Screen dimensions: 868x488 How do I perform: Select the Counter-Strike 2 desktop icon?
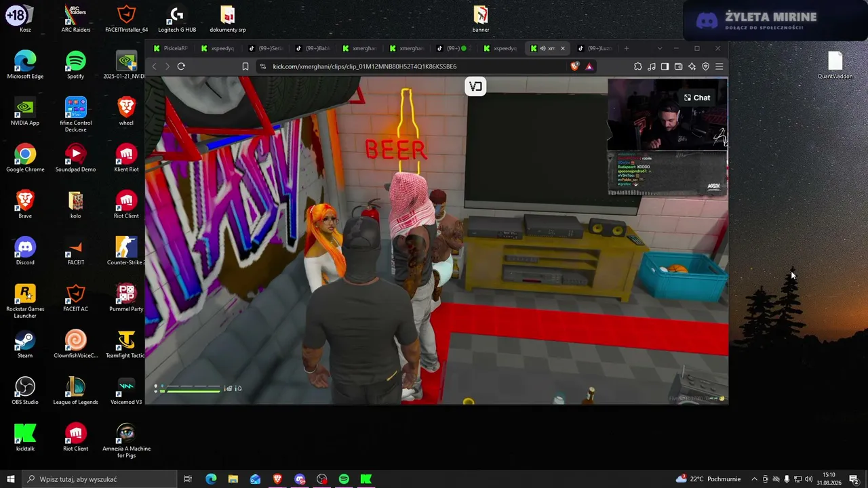point(126,251)
